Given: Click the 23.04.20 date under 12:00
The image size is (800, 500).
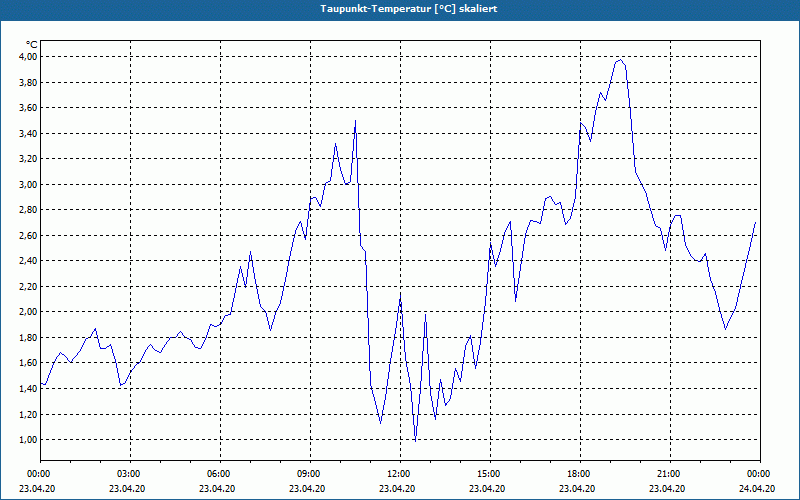Looking at the screenshot, I should coord(397,488).
